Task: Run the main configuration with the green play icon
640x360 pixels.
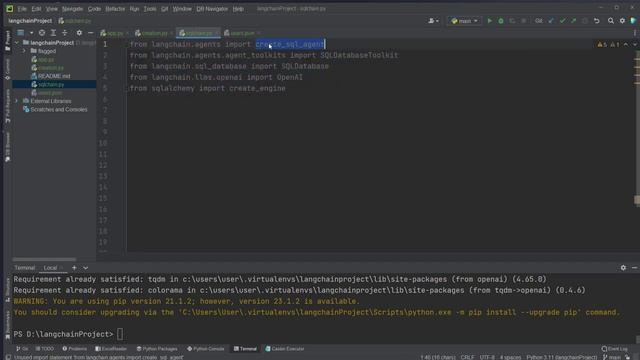Action: tap(489, 21)
